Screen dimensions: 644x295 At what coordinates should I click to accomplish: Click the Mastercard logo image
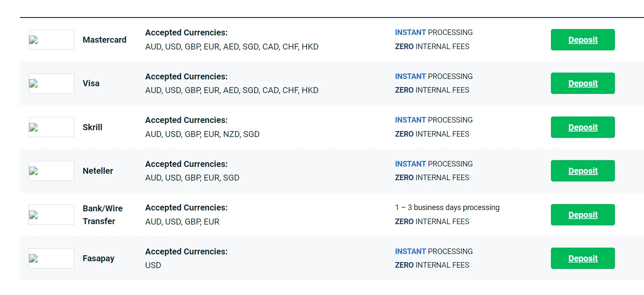click(x=51, y=40)
